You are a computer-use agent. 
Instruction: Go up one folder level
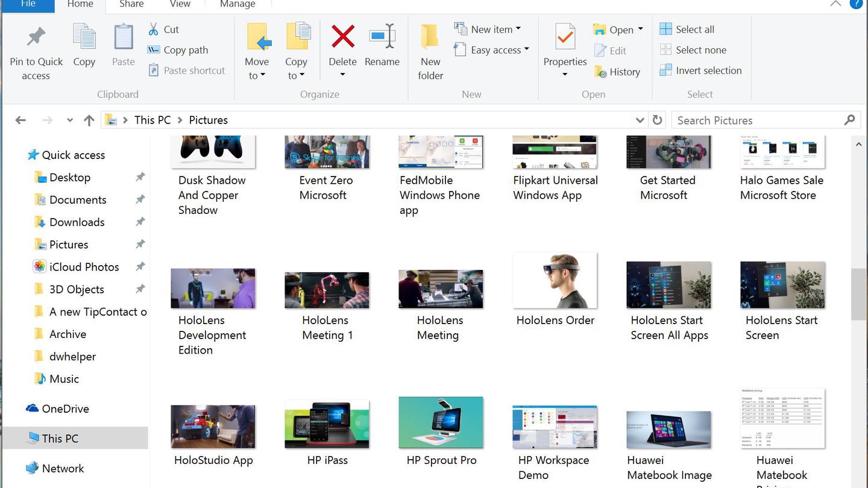point(89,120)
